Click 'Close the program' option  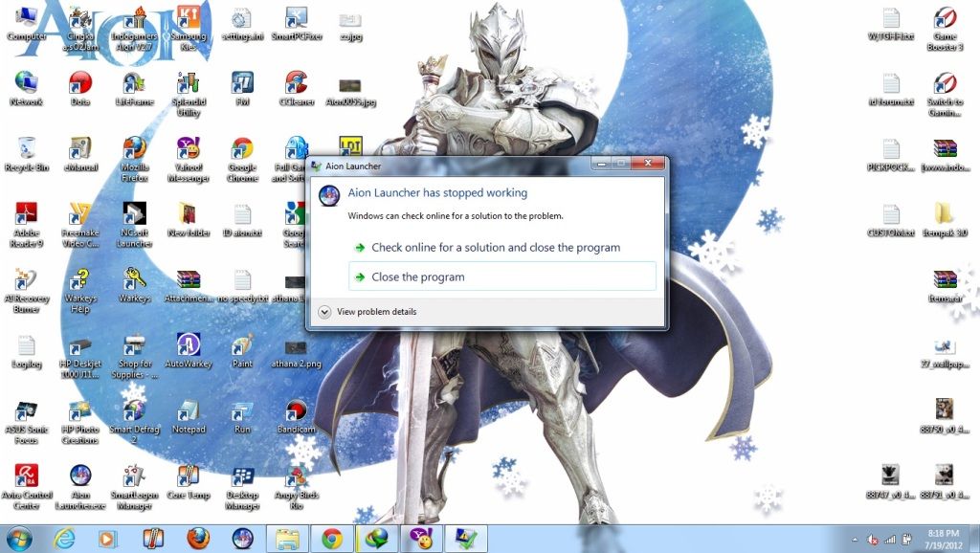coord(501,276)
